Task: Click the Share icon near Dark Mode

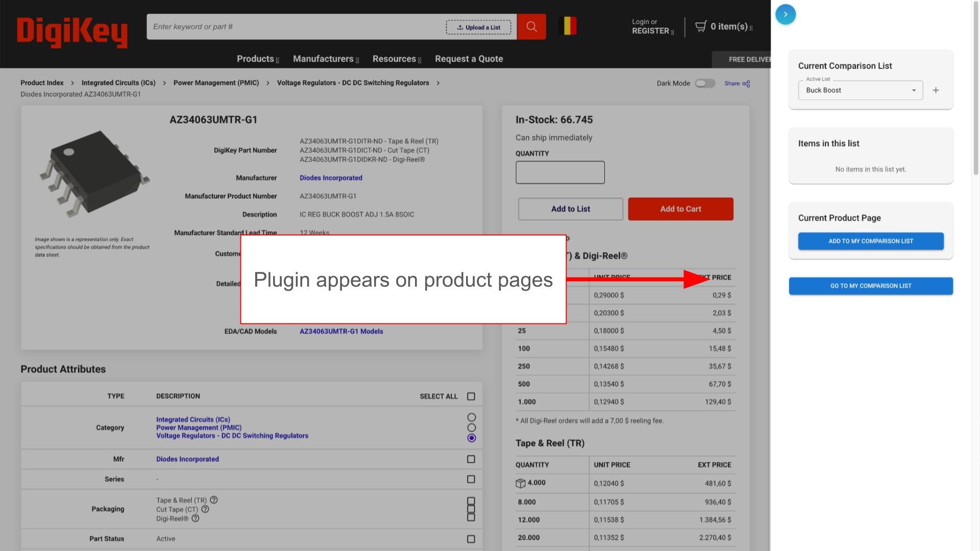Action: tap(746, 84)
